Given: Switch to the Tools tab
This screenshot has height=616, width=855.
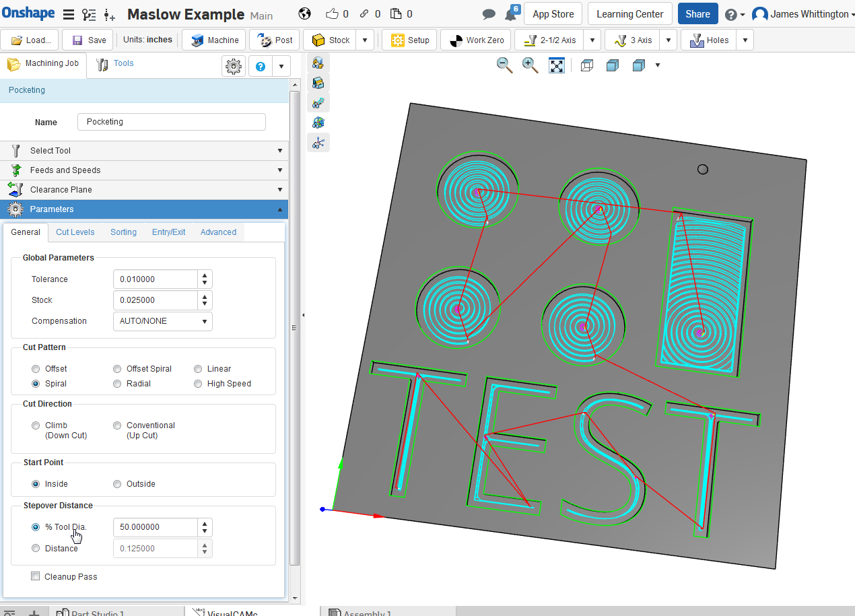Looking at the screenshot, I should [x=115, y=64].
